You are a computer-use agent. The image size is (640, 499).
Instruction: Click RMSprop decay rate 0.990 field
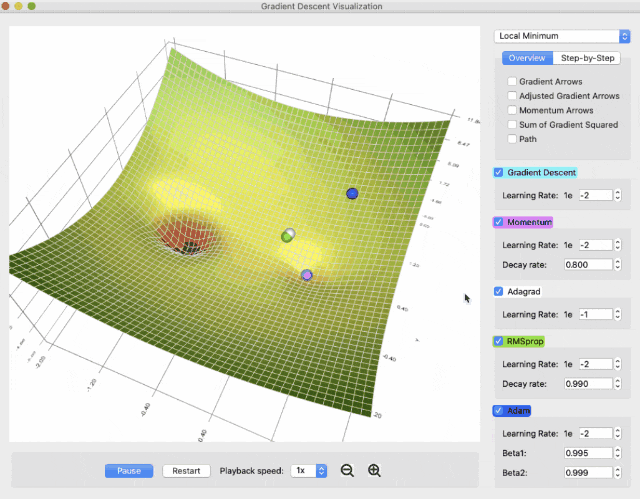(588, 384)
